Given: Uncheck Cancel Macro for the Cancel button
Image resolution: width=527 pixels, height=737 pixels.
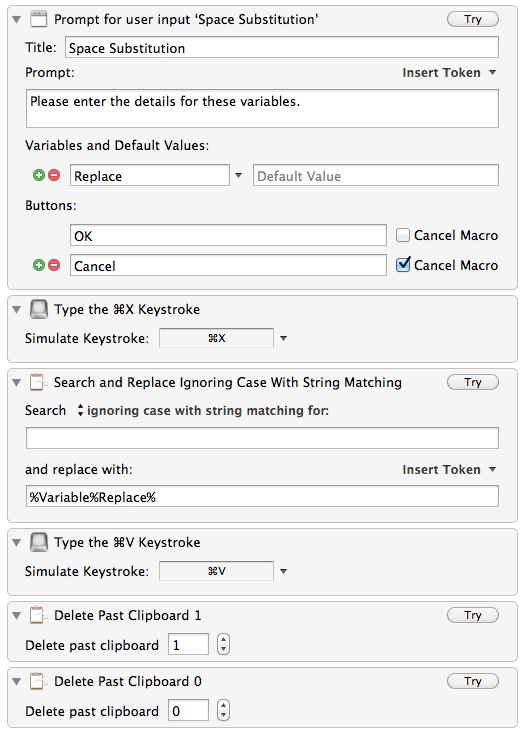Looking at the screenshot, I should [403, 265].
